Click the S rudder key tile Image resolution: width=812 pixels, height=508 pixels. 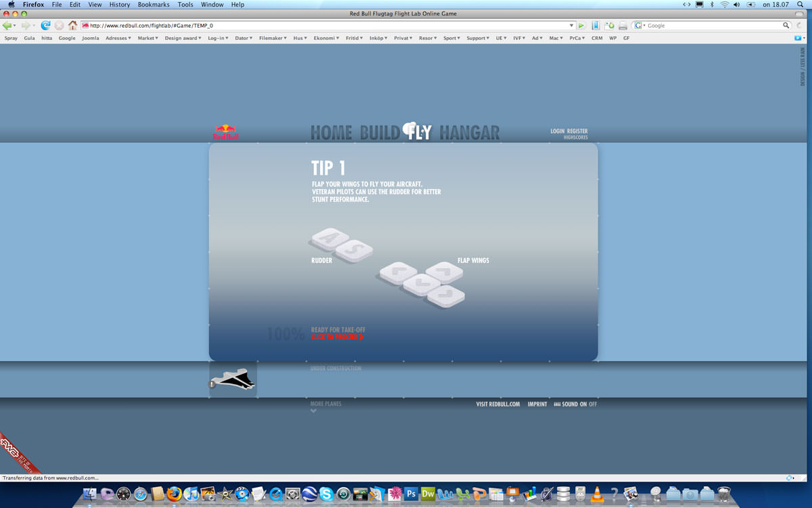355,251
